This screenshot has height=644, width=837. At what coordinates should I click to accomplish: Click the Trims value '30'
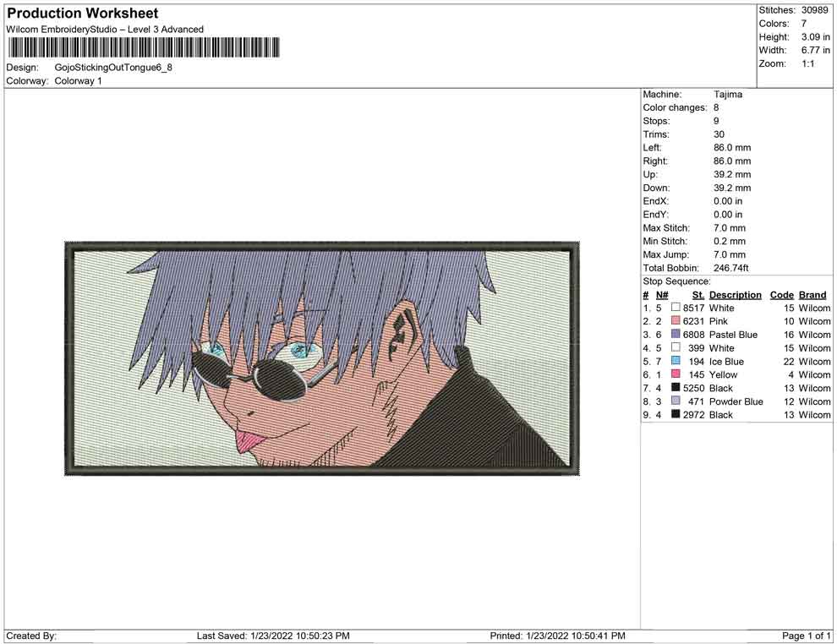tap(719, 134)
